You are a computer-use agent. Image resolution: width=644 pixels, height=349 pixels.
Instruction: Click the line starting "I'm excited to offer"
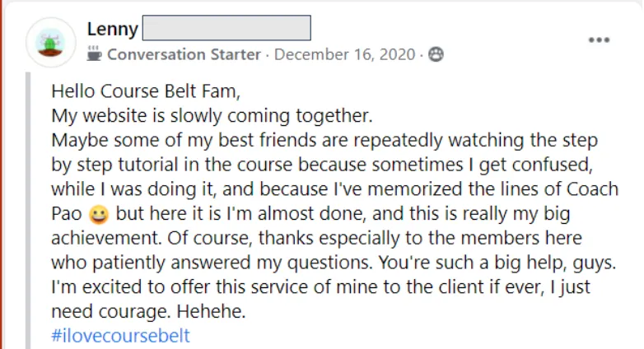tap(320, 287)
